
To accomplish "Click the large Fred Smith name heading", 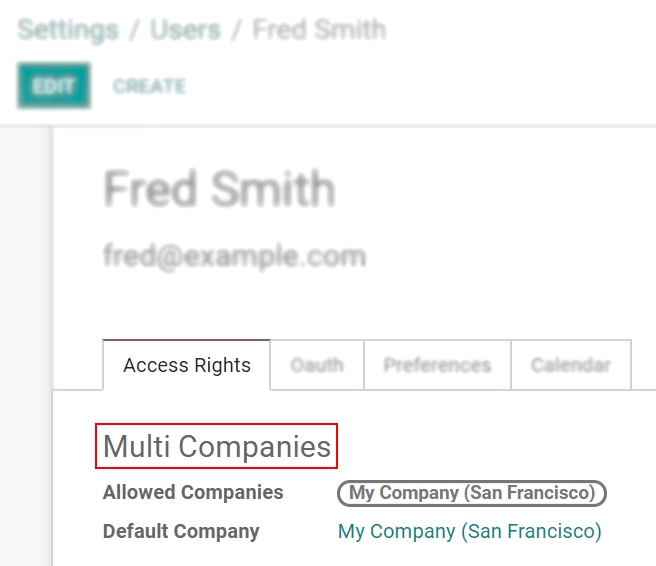I will tap(219, 189).
